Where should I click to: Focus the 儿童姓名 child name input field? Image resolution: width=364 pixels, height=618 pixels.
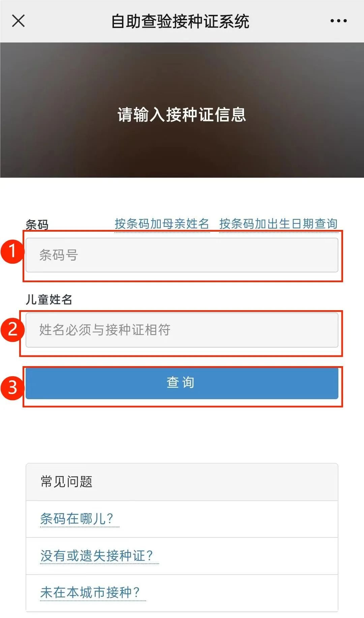click(x=182, y=330)
